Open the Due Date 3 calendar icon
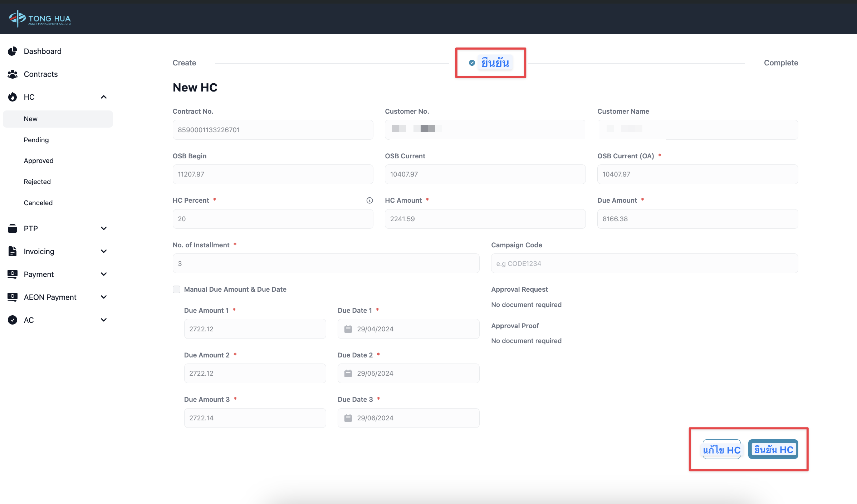 pos(348,418)
